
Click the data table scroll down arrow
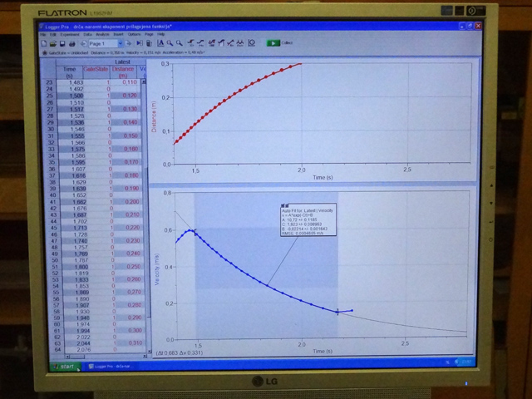tap(150, 351)
